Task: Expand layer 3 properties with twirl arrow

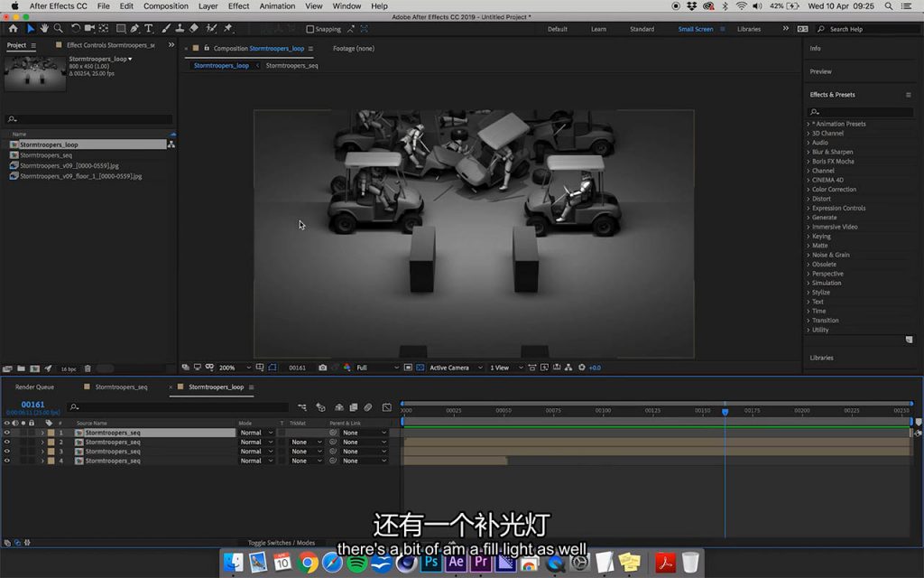Action: (42, 452)
